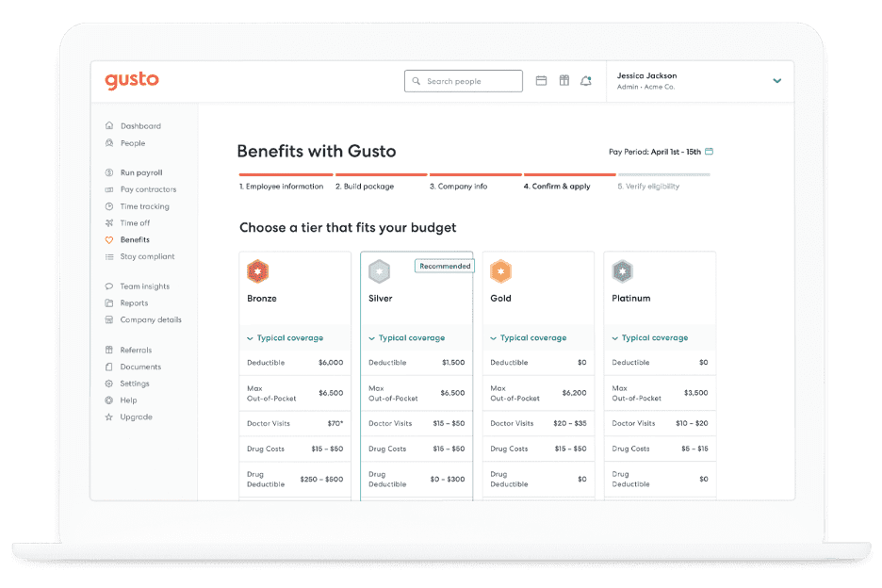The image size is (882, 588).
Task: Click the Platinum tier hexagon badge
Action: pos(622,272)
